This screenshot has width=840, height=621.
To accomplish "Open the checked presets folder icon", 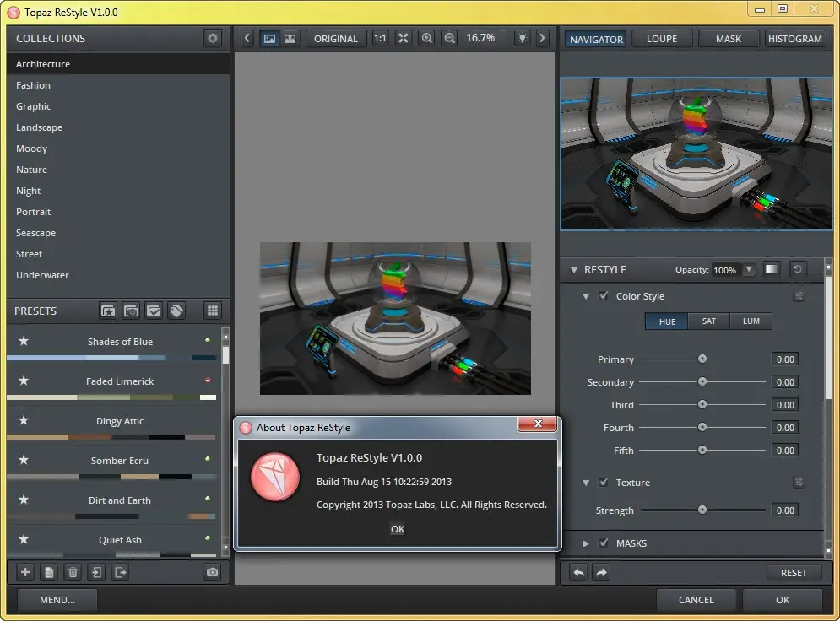I will (x=154, y=310).
